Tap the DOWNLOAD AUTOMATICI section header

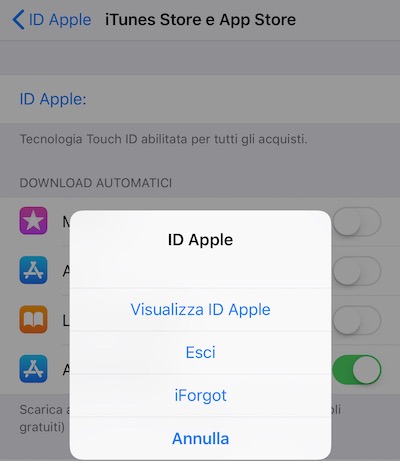[x=96, y=183]
